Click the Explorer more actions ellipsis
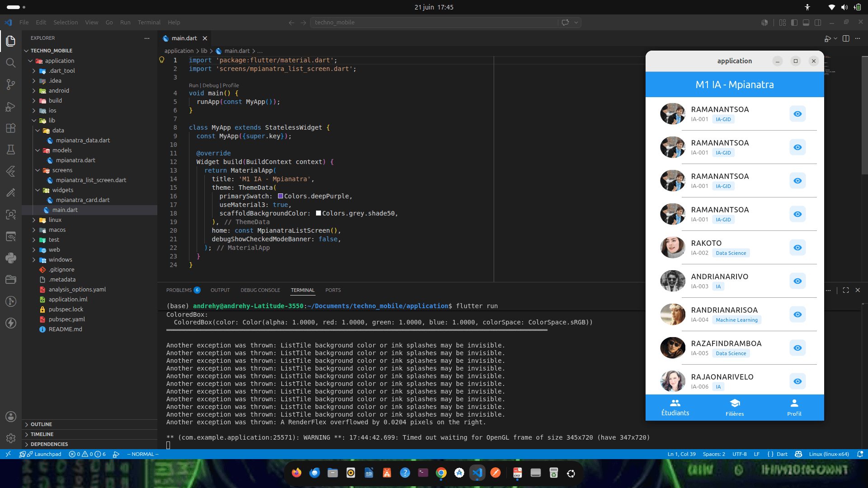This screenshot has width=868, height=488. click(x=147, y=38)
